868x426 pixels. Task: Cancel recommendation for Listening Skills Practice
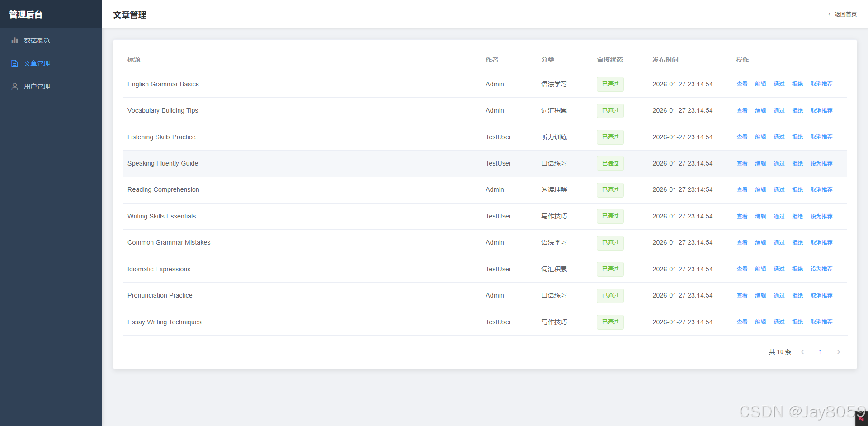click(x=821, y=137)
